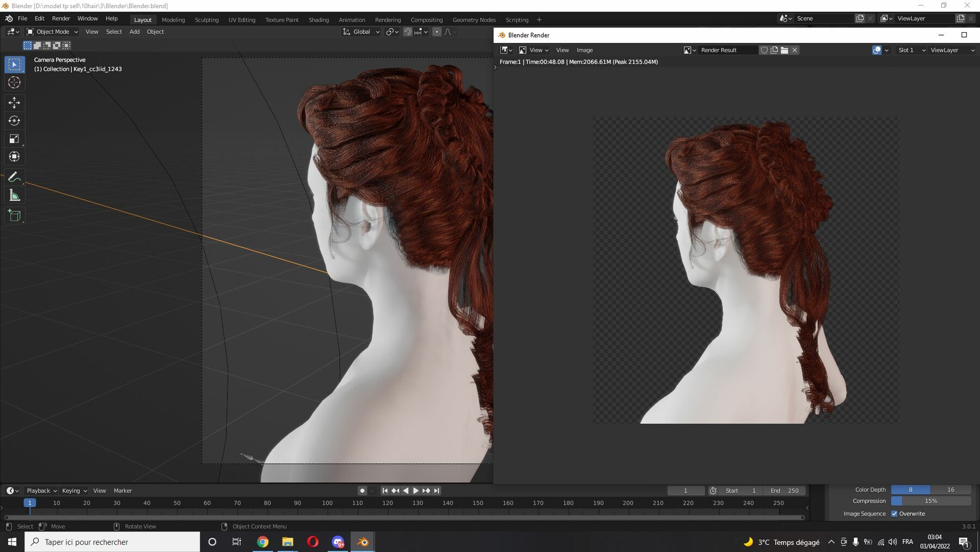Viewport: 980px width, 552px height.
Task: Open Global transform orientation dropdown
Action: 361,32
